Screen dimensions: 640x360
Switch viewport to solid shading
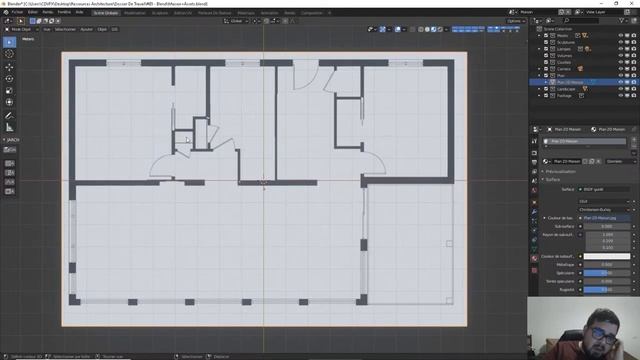427,29
